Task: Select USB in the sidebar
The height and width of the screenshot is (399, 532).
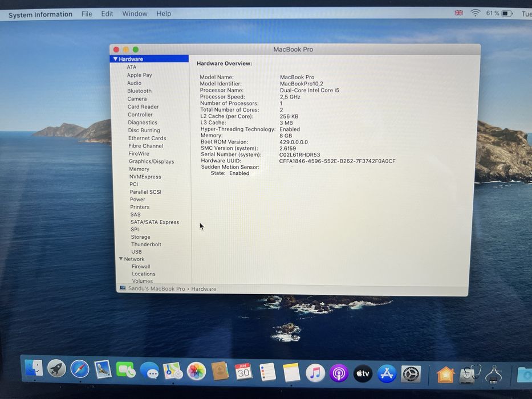Action: (x=137, y=252)
